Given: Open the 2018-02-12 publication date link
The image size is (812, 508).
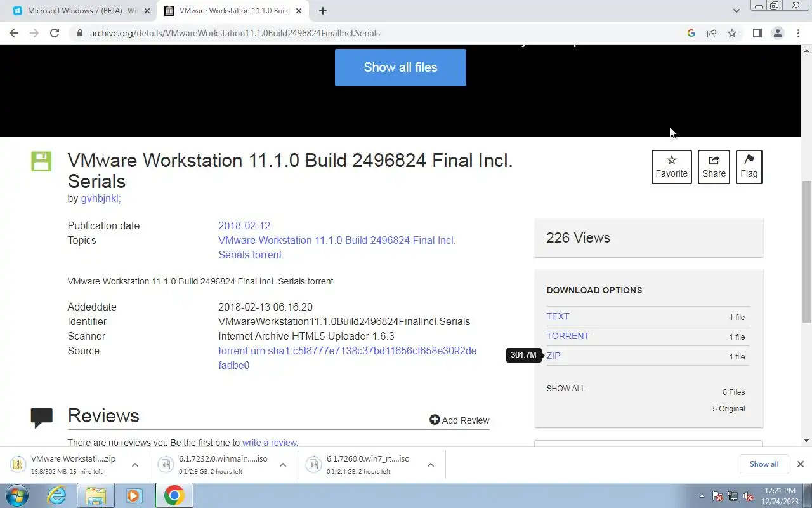Looking at the screenshot, I should pyautogui.click(x=244, y=225).
